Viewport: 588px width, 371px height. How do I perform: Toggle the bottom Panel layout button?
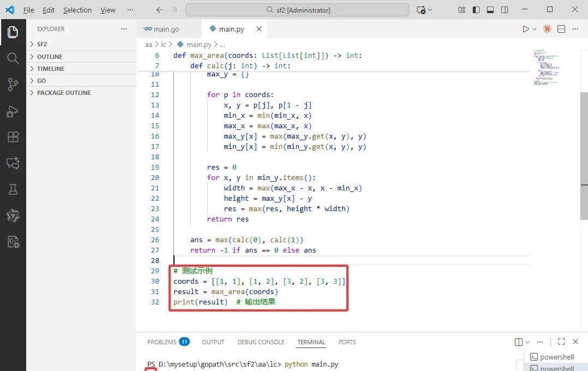[490, 10]
